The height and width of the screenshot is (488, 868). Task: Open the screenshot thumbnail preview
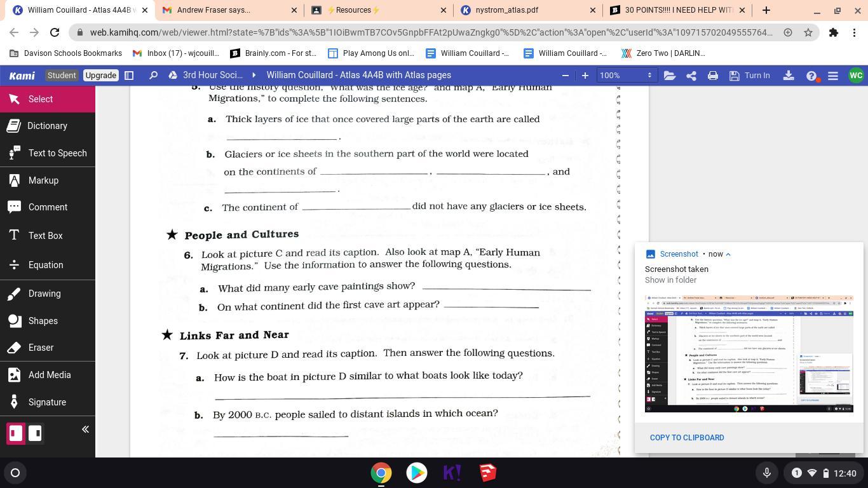pyautogui.click(x=749, y=354)
